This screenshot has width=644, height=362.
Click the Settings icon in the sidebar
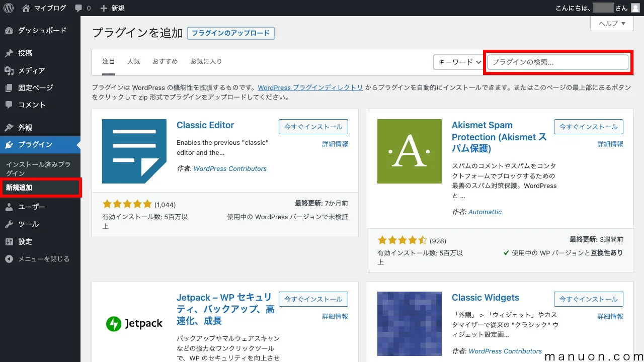9,242
